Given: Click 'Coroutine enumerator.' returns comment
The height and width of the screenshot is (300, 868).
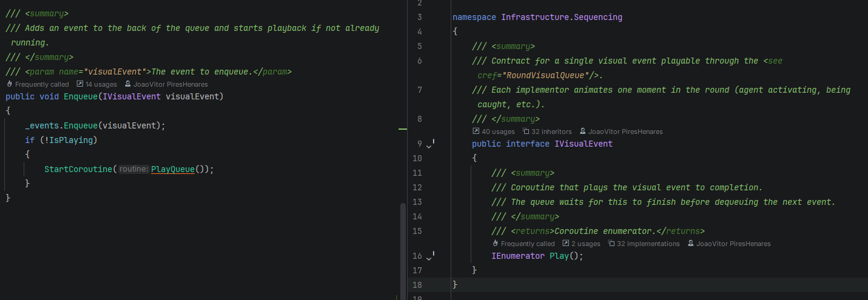Looking at the screenshot, I should tap(606, 231).
